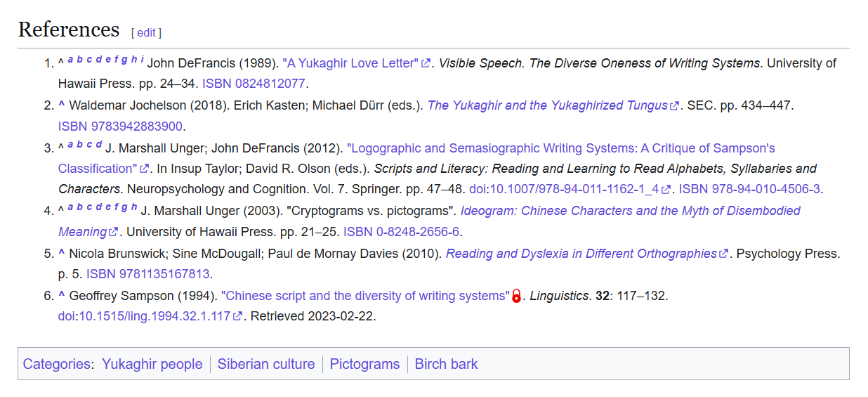868x397 pixels.
Task: Click the doi label in reference 3
Action: [478, 189]
